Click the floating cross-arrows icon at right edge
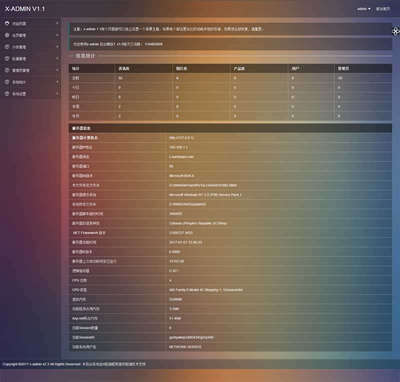The width and height of the screenshot is (400, 382). coord(395,32)
